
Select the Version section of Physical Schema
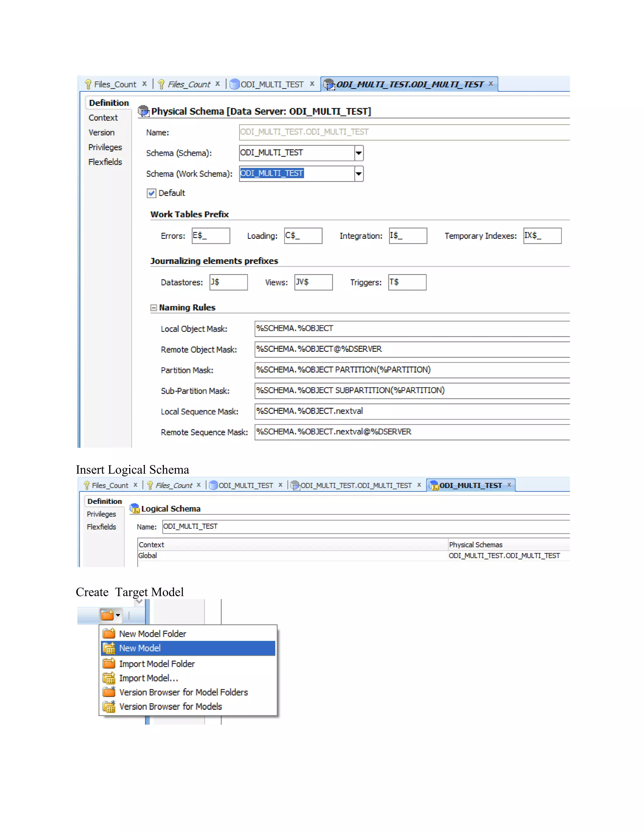click(x=102, y=133)
